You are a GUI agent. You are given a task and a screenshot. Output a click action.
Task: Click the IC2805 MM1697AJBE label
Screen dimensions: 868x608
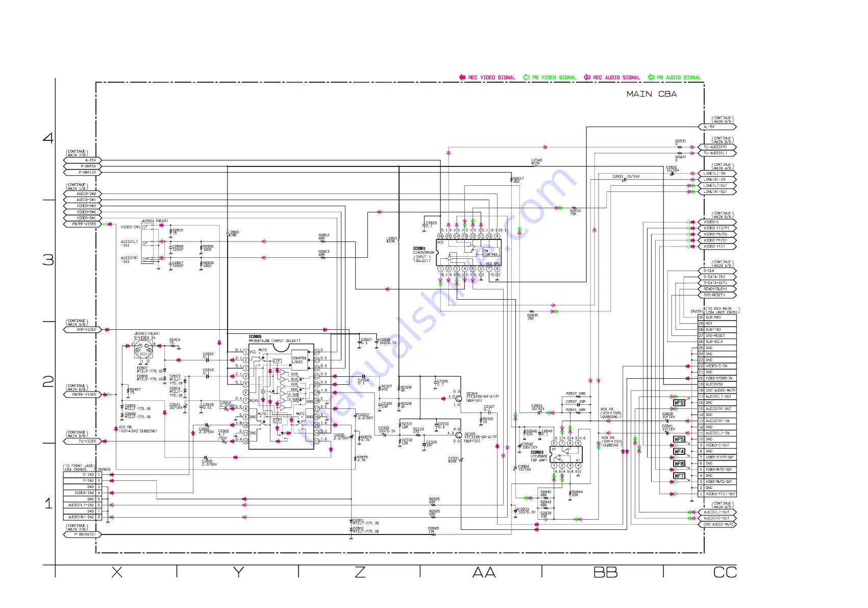click(x=275, y=339)
